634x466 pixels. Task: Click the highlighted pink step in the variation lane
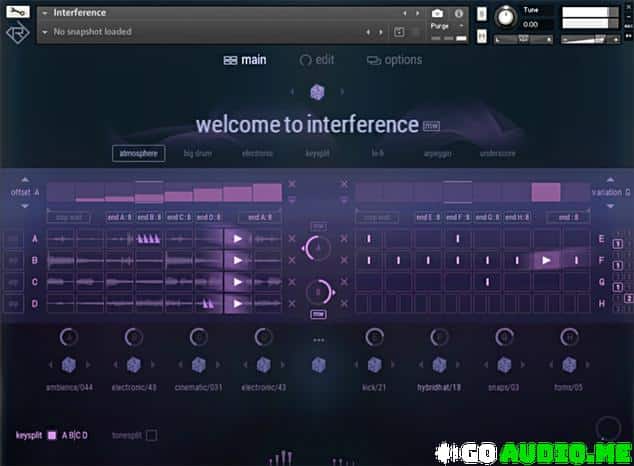point(546,192)
